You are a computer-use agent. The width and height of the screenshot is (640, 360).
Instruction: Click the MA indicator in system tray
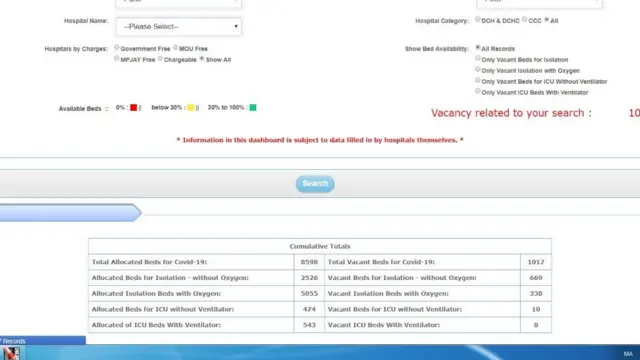628,353
